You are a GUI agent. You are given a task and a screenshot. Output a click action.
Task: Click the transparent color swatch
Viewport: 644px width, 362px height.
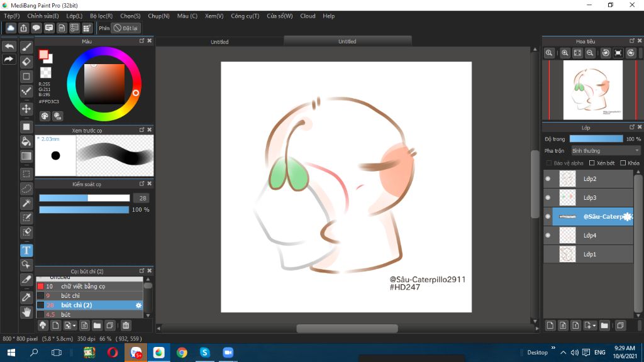tap(45, 72)
